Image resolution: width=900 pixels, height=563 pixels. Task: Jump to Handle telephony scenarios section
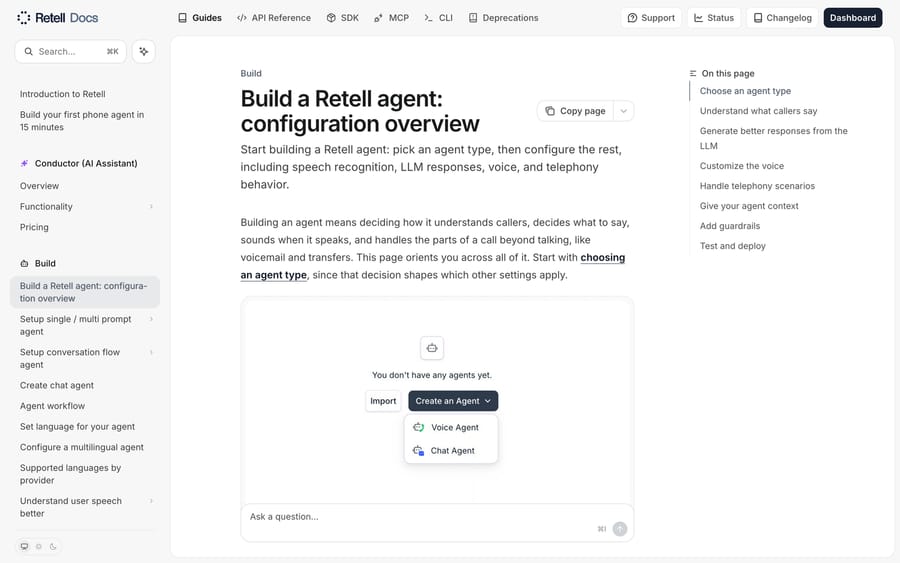757,186
